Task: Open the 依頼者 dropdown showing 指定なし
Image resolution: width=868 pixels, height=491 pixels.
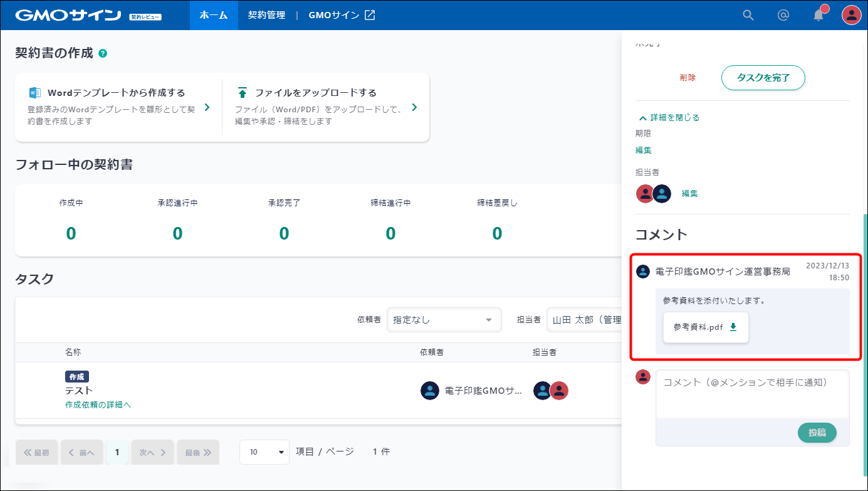Action: coord(444,320)
